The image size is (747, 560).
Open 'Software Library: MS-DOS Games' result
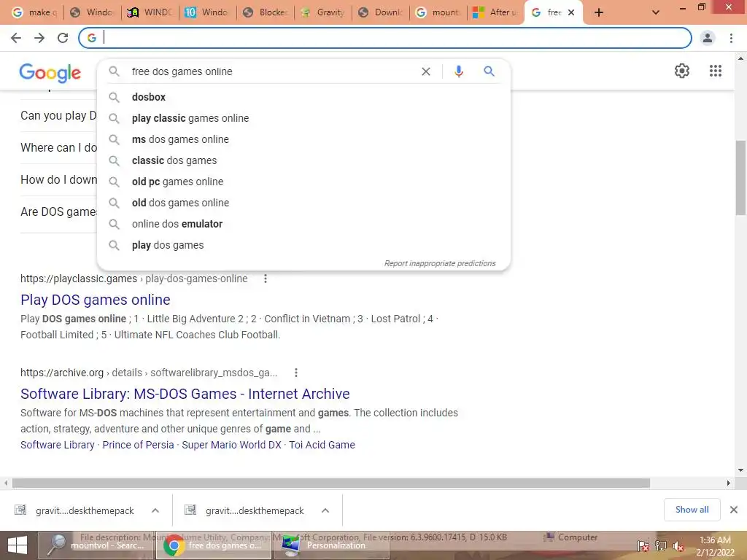(185, 394)
